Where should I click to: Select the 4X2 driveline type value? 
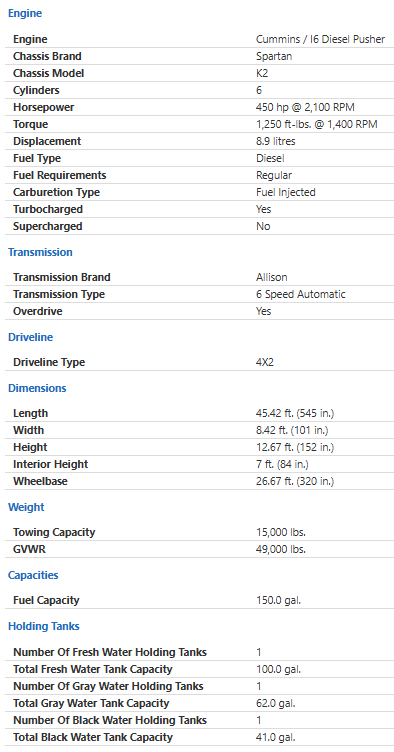265,362
